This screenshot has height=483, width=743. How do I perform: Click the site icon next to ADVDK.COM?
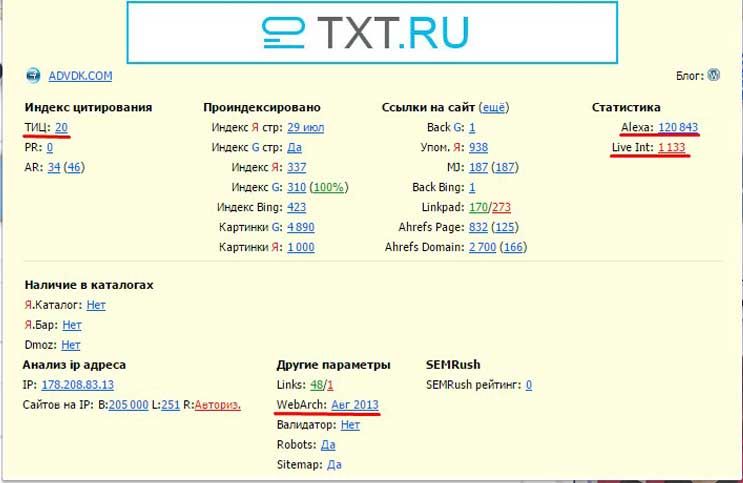(x=33, y=75)
